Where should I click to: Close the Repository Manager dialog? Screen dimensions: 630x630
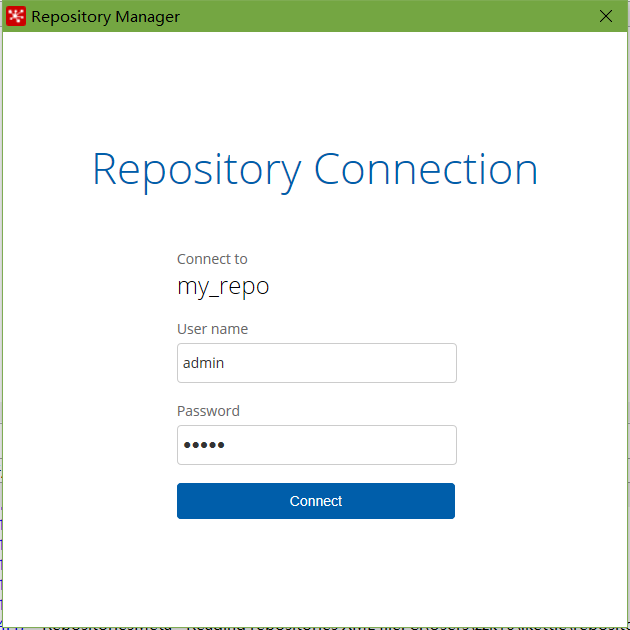(x=605, y=16)
